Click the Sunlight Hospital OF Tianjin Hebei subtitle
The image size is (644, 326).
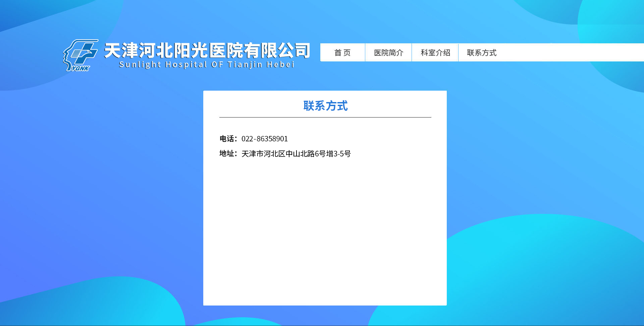pos(207,64)
